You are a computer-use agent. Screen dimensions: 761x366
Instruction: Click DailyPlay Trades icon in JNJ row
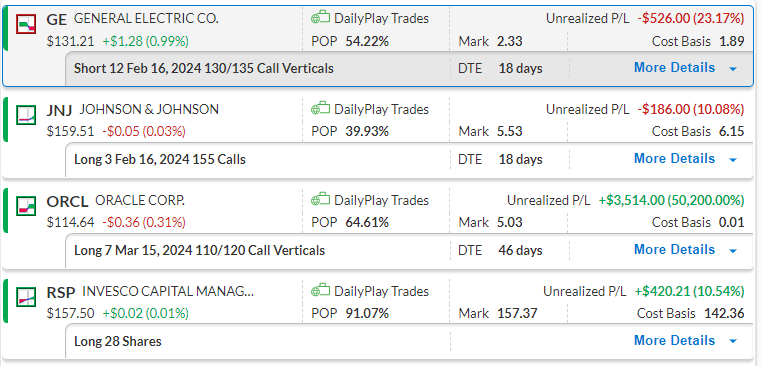(320, 109)
